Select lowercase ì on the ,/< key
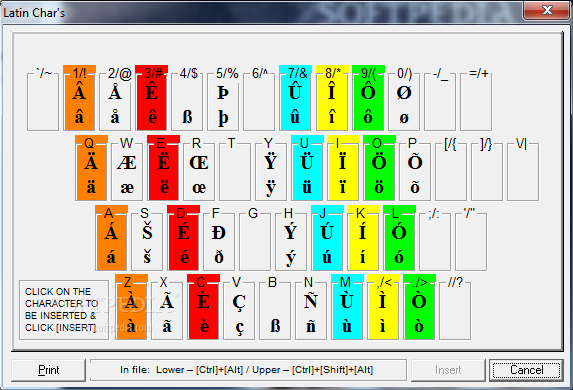 pyautogui.click(x=383, y=326)
